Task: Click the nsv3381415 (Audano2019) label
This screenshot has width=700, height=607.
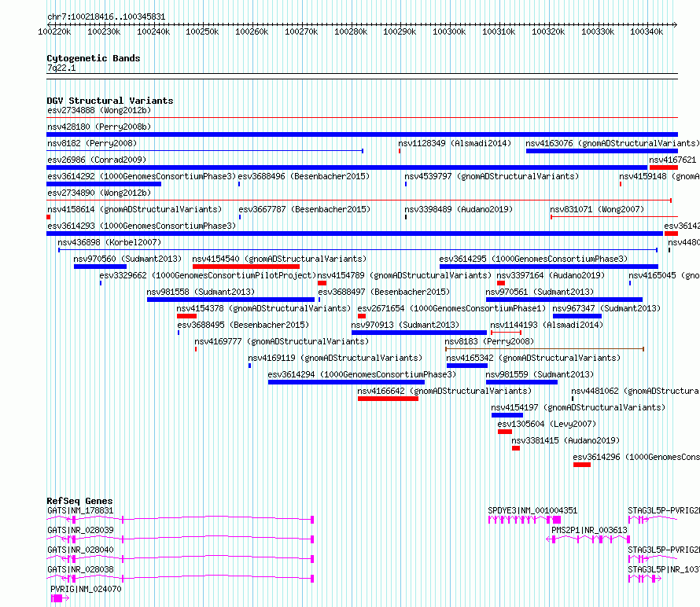Action: point(566,440)
